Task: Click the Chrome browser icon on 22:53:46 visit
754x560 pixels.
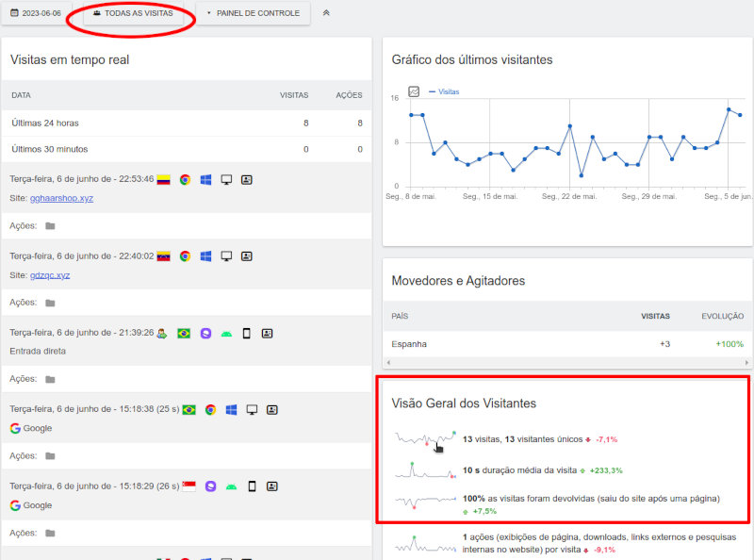Action: coord(185,178)
